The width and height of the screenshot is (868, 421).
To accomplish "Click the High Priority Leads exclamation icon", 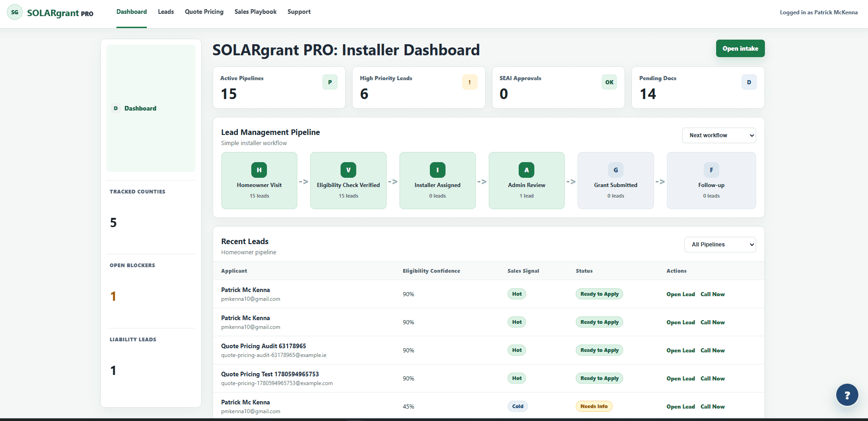I will point(469,82).
